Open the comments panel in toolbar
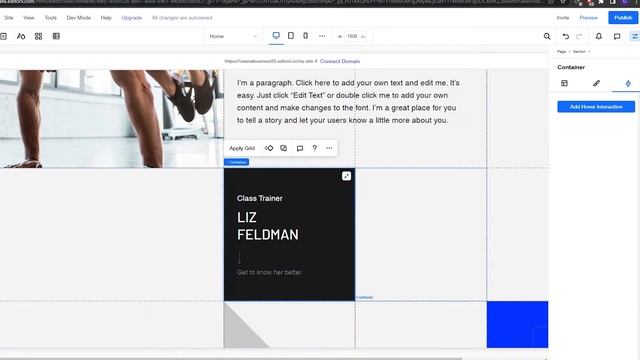The width and height of the screenshot is (640, 360). point(617,36)
